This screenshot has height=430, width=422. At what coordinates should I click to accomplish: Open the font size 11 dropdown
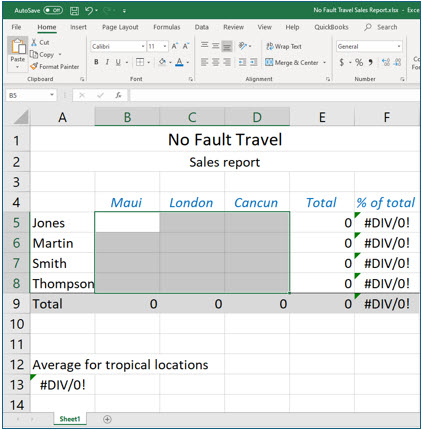tap(165, 46)
